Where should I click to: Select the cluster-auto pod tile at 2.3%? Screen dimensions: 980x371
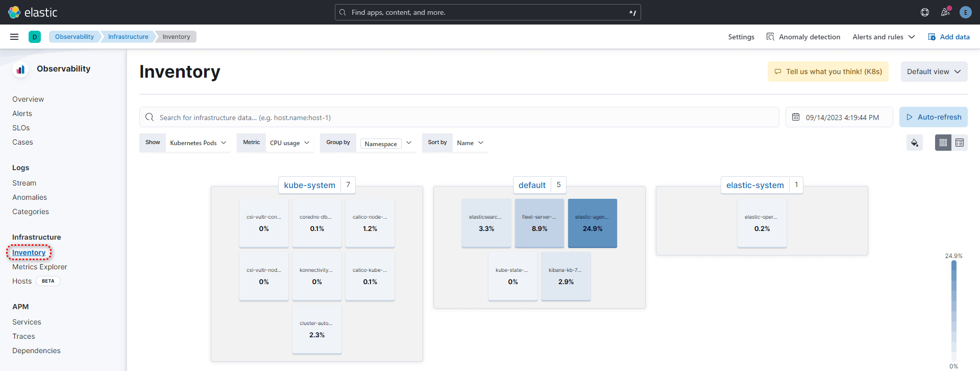coord(317,330)
